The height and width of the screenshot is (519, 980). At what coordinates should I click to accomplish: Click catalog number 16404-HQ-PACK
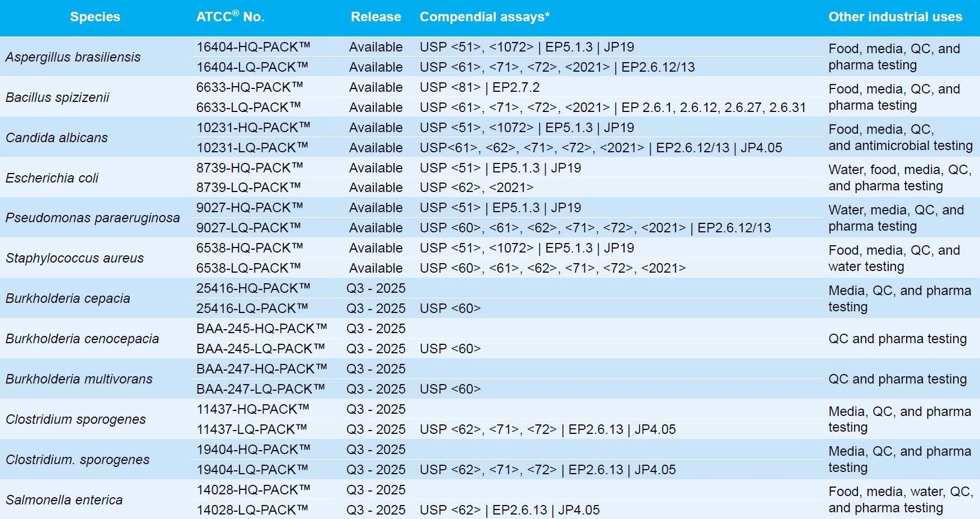(252, 47)
